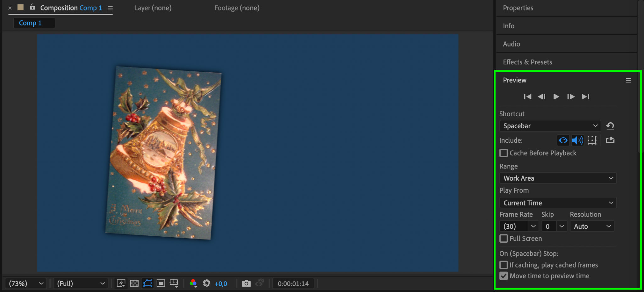Open the Shortcut dropdown showing Spacebar

click(550, 126)
